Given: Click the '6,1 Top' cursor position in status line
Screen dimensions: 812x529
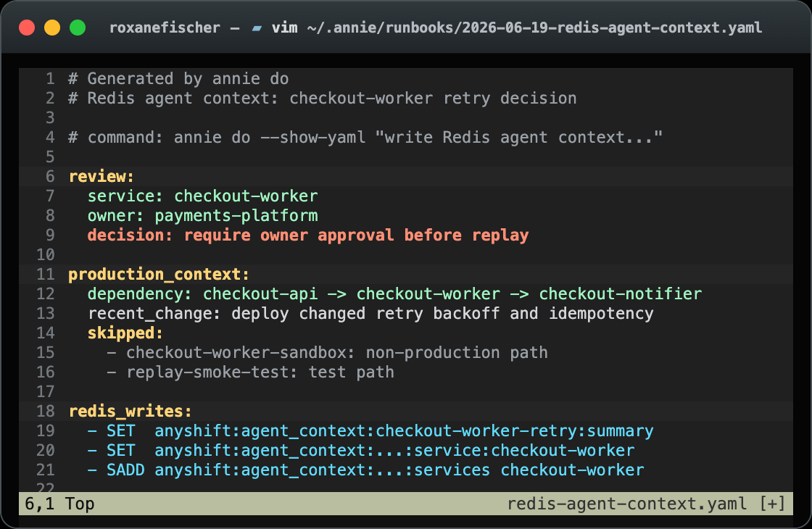Looking at the screenshot, I should coord(59,504).
